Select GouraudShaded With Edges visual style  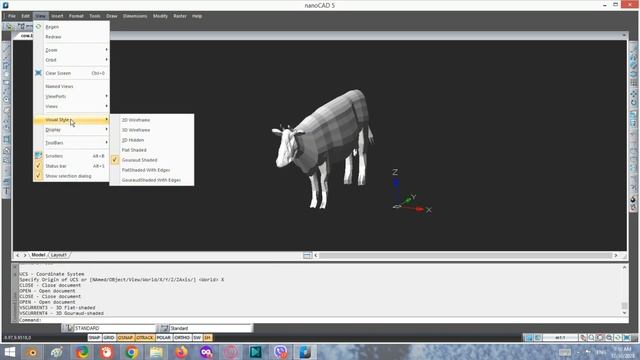click(x=152, y=180)
